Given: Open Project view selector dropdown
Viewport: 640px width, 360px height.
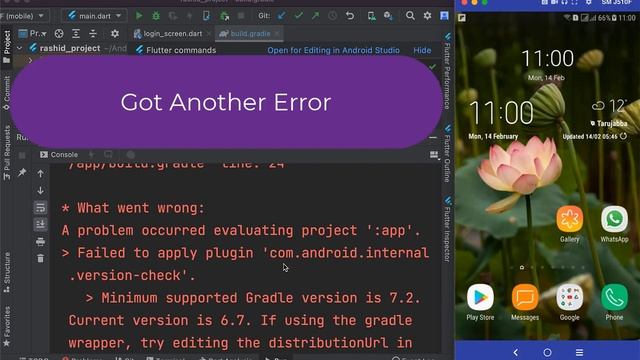Looking at the screenshot, I should coord(33,33).
